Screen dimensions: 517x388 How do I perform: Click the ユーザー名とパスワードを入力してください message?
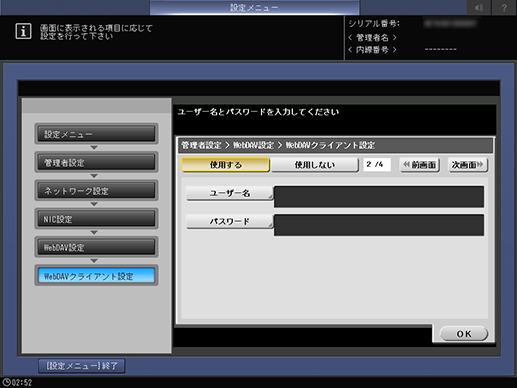[258, 112]
